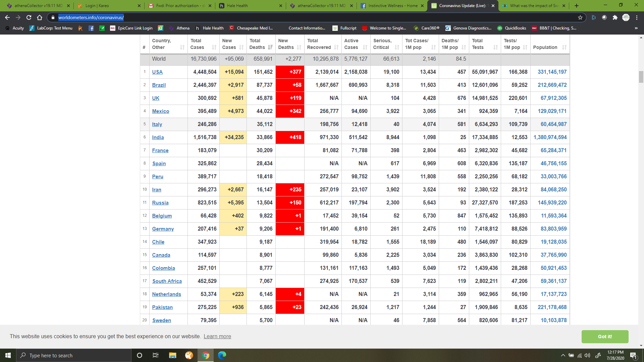This screenshot has width=644, height=362.
Task: Open Windows Task View icon
Action: (x=155, y=355)
